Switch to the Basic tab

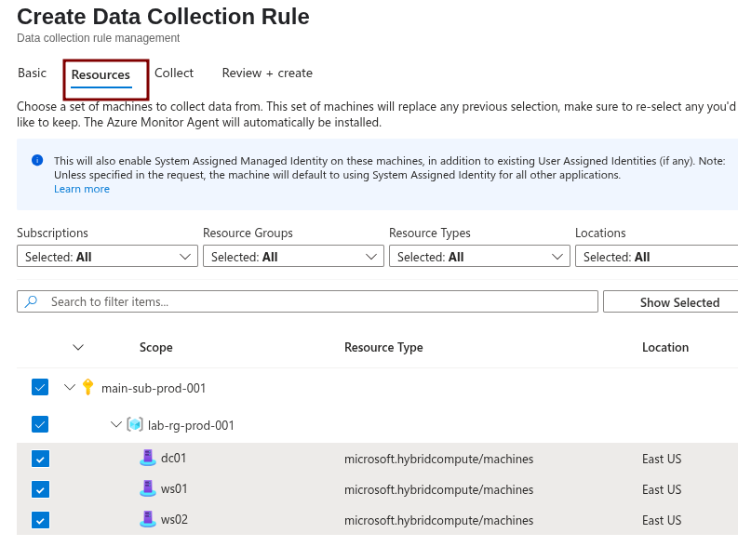click(32, 73)
